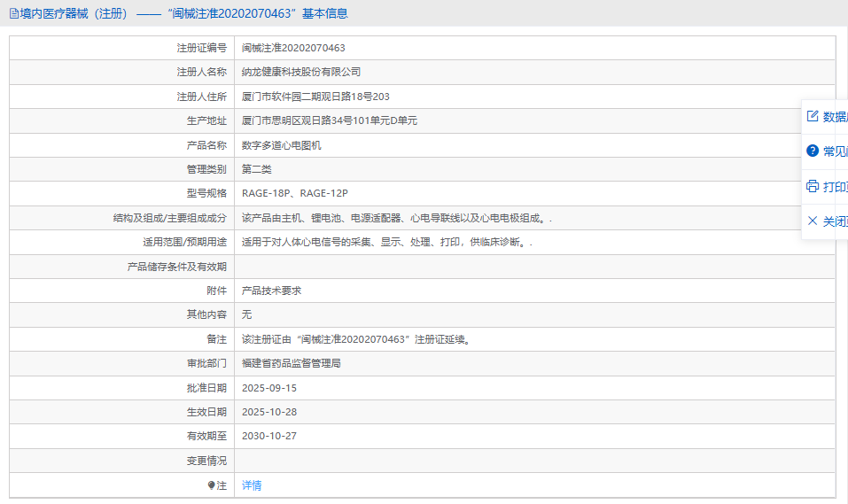Click remark text 该注册证由…注册证延续
Image resolution: width=848 pixels, height=504 pixels.
(357, 339)
